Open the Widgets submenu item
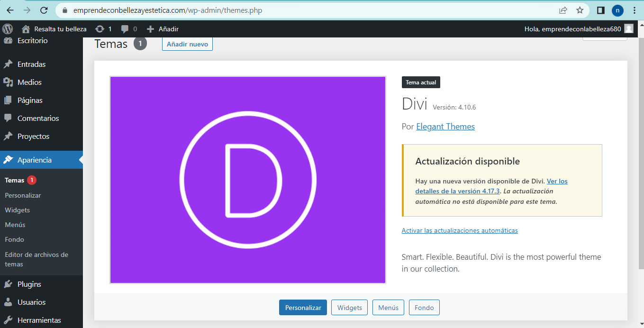644x328 pixels. pos(17,210)
